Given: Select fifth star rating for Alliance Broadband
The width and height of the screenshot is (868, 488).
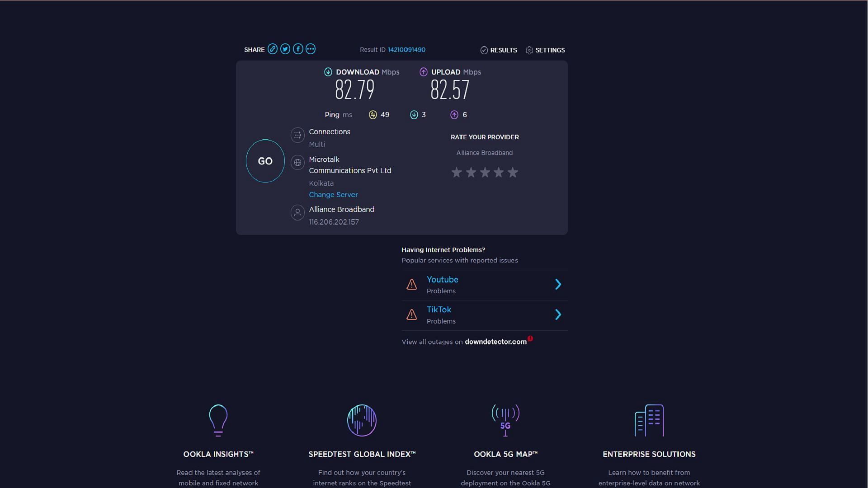Looking at the screenshot, I should [512, 172].
